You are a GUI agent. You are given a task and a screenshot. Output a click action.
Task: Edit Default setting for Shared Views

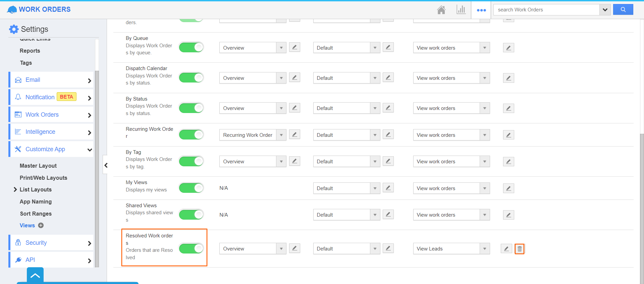[x=388, y=214]
